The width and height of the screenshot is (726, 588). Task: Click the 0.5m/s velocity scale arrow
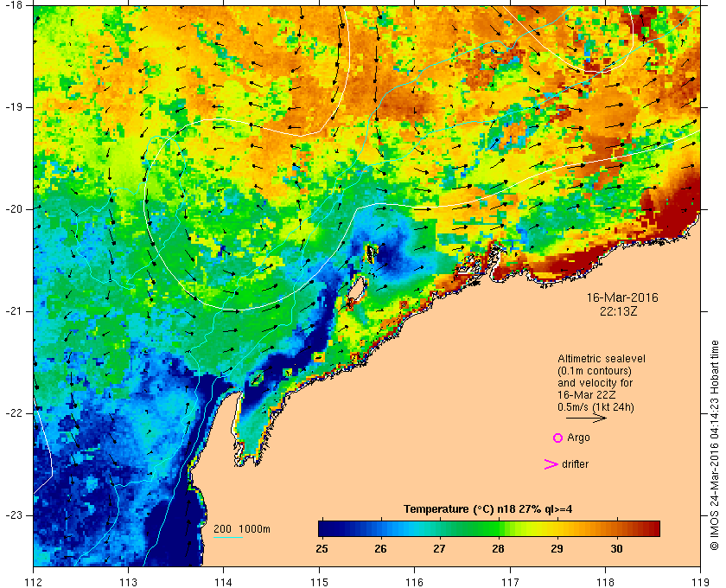pyautogui.click(x=586, y=419)
